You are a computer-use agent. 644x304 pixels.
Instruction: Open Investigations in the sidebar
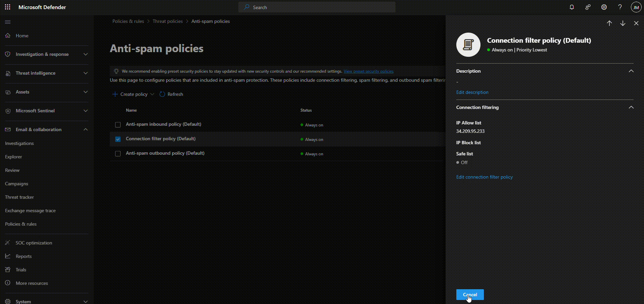click(x=19, y=143)
